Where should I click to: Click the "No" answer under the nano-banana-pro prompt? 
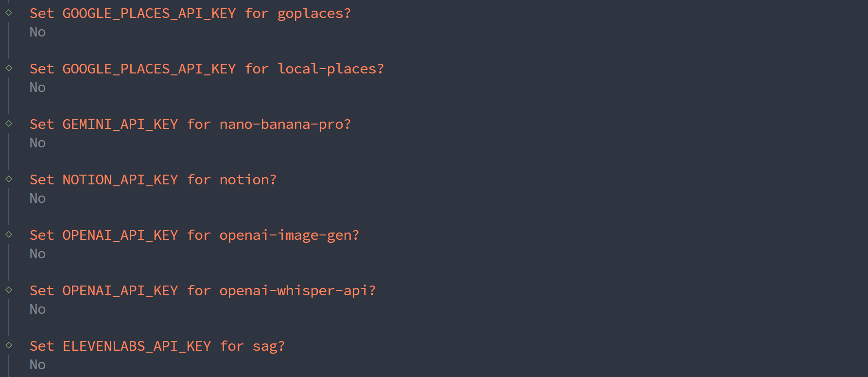[x=37, y=143]
